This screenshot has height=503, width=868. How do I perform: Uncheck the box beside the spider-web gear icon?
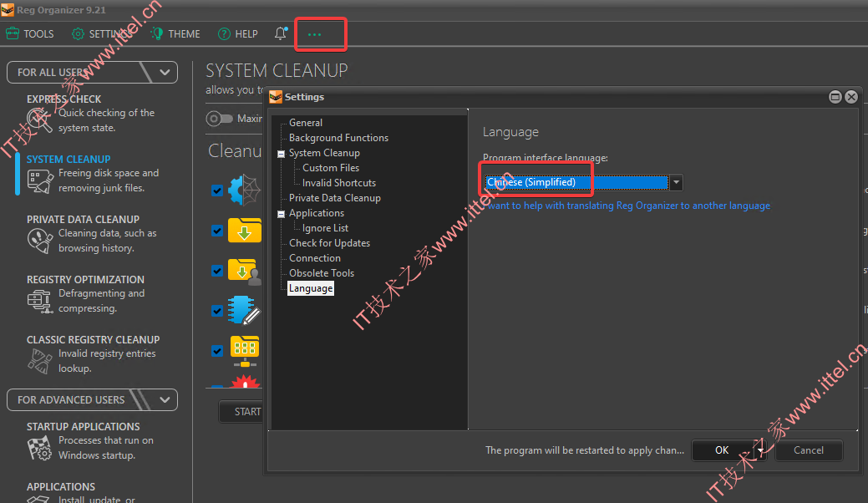[217, 191]
